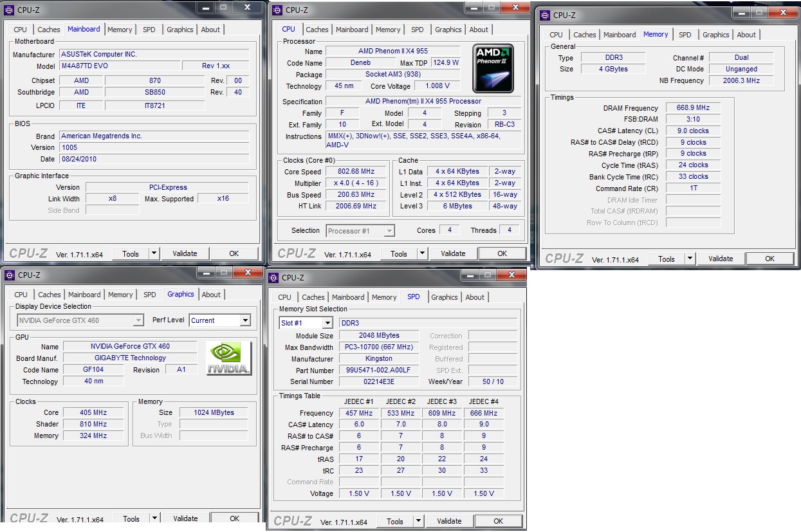The height and width of the screenshot is (532, 801).
Task: Open Tools dropdown arrow in Mainboard window
Action: 154,253
